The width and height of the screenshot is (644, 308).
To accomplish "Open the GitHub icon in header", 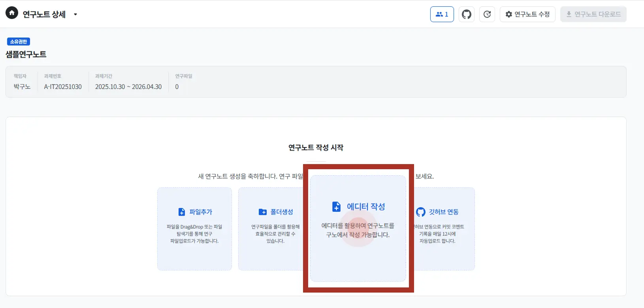I will pos(467,14).
